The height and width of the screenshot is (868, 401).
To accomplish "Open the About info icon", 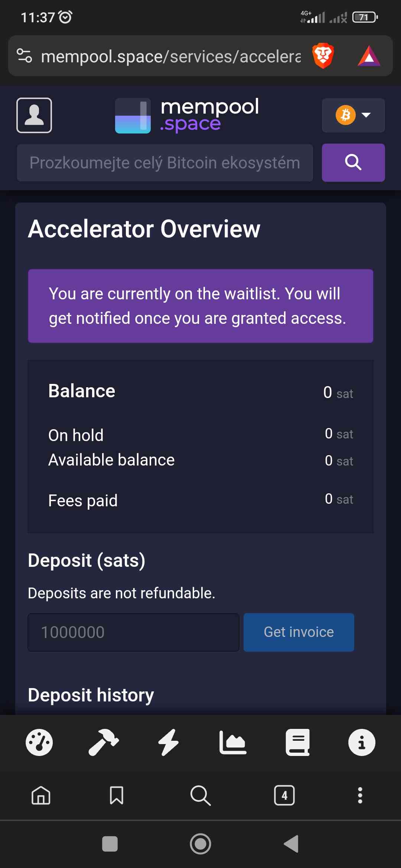I will 362,742.
